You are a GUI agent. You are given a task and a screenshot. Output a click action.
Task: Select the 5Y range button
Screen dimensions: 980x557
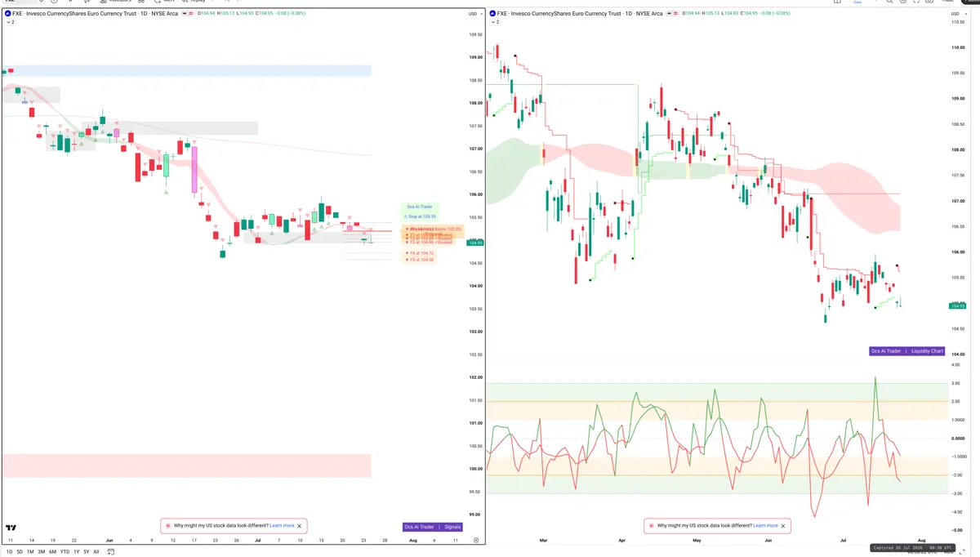coord(86,552)
